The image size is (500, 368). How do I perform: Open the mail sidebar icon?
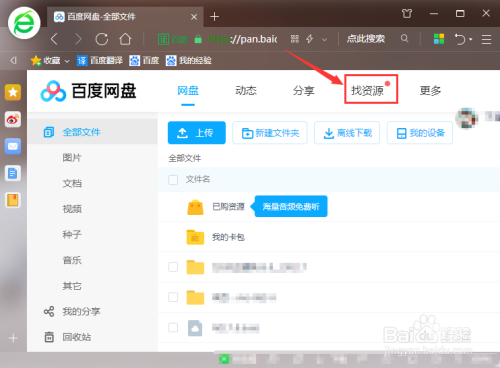[x=13, y=146]
